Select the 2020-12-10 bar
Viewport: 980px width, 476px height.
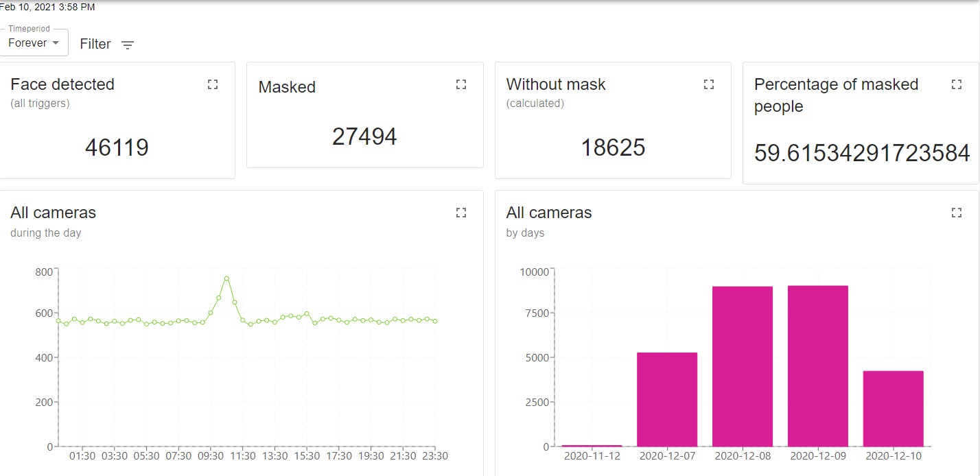pos(894,409)
